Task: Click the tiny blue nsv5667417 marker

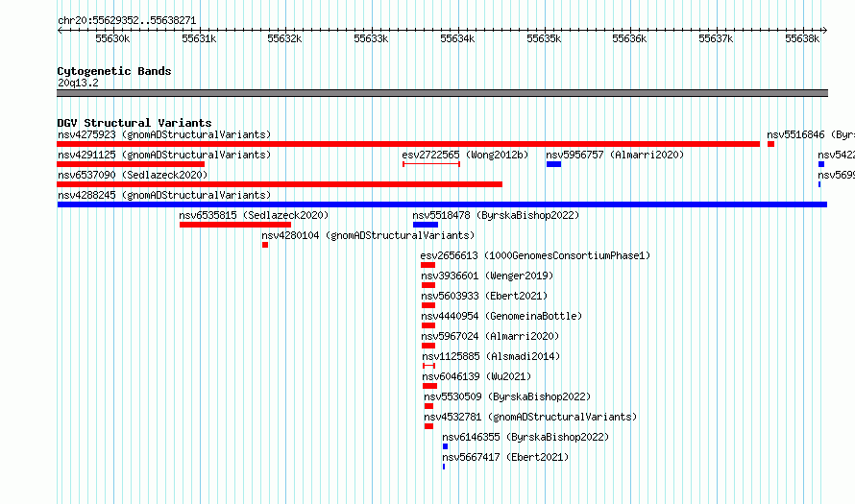Action: pos(444,467)
